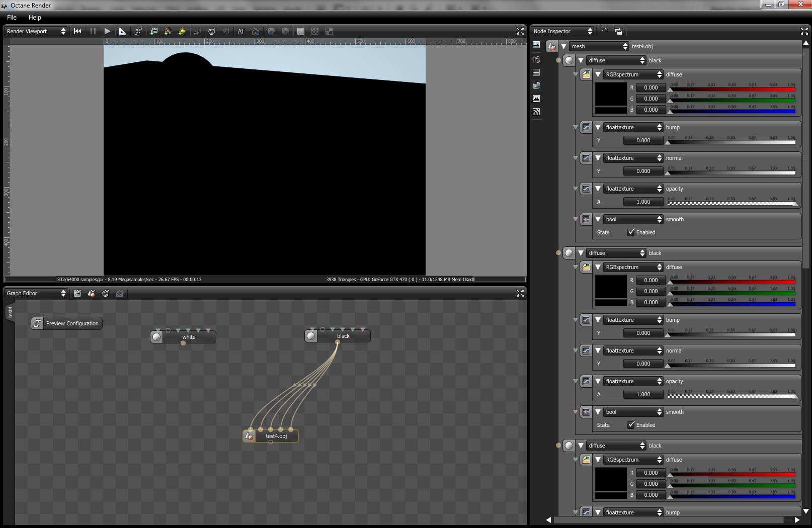Maximize the Graph Editor panel
The height and width of the screenshot is (528, 812).
[x=520, y=293]
